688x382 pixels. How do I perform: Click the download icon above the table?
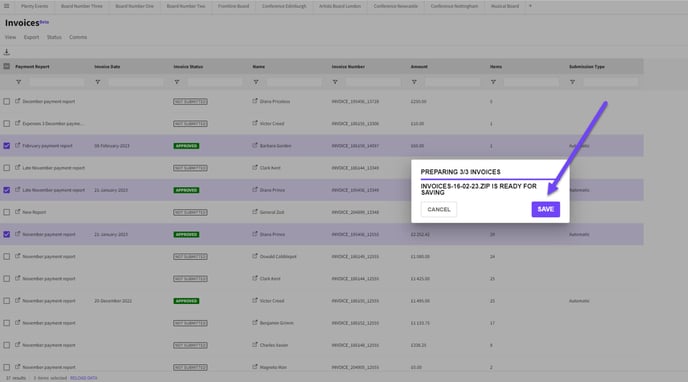7,52
